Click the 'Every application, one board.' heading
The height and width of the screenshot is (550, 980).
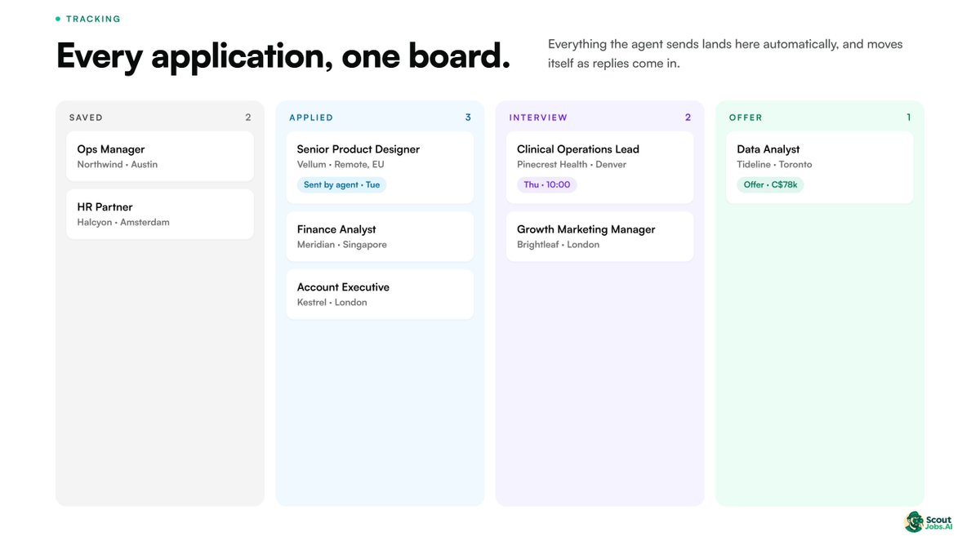(x=283, y=56)
